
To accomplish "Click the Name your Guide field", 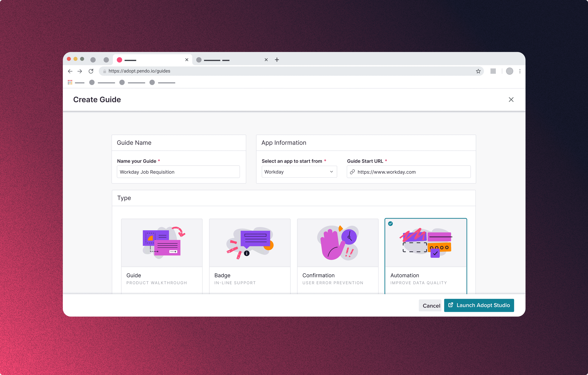I will coord(178,172).
